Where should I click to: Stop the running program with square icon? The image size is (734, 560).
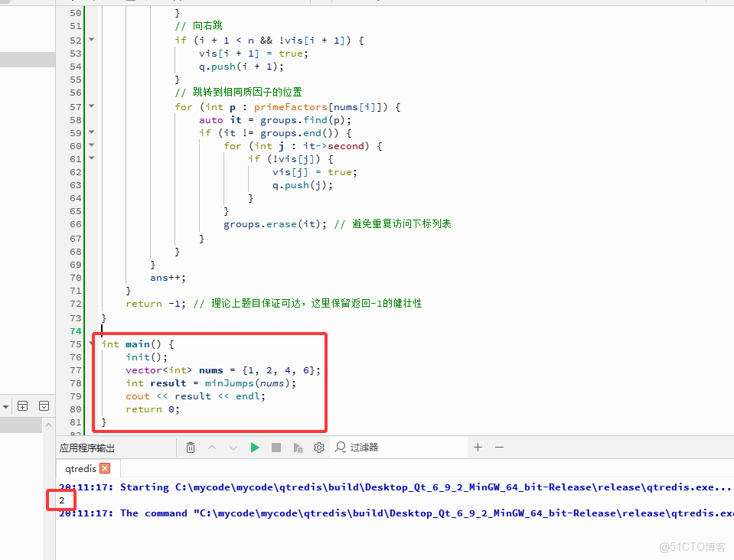[276, 448]
